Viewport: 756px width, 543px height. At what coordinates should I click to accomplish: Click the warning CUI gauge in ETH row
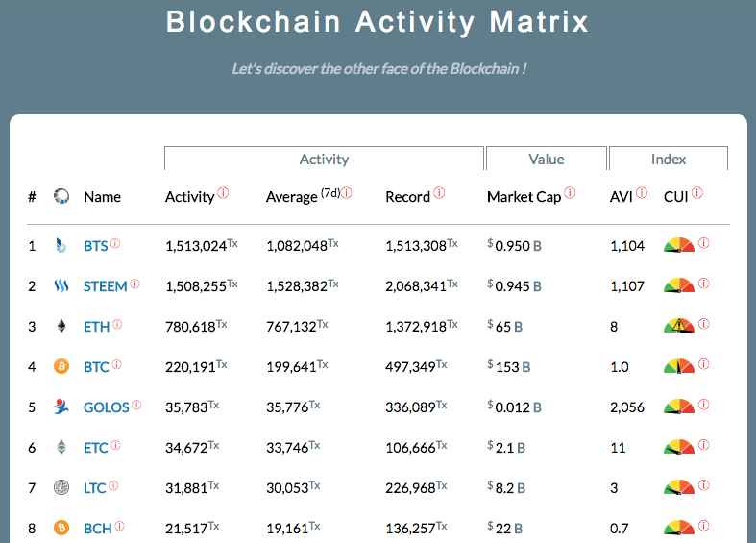tap(679, 326)
